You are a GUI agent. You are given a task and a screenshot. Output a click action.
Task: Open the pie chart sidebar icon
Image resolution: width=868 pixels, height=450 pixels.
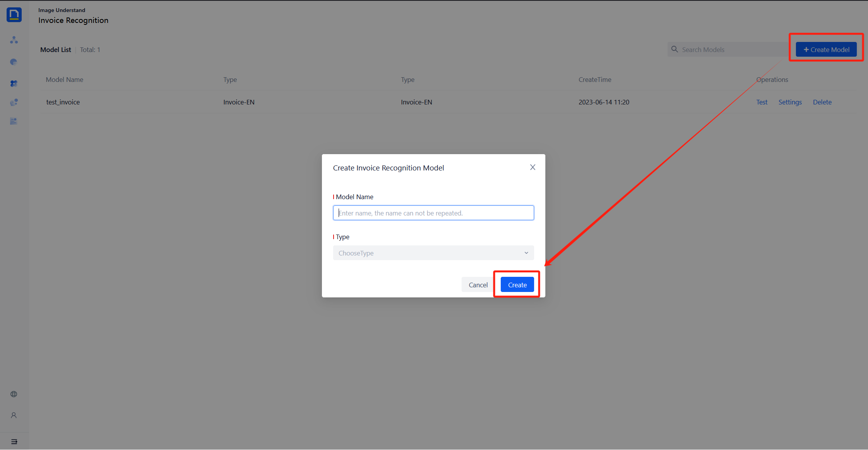pos(14,62)
